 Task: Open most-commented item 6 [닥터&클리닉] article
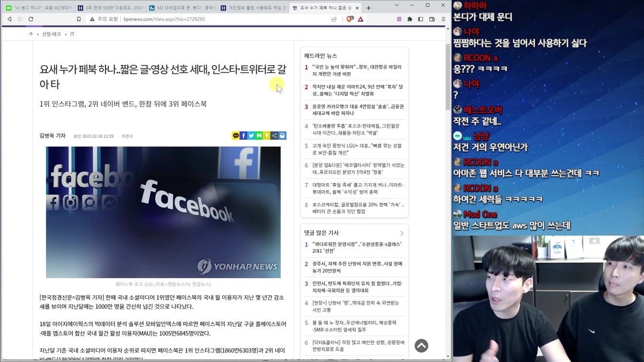(357, 346)
